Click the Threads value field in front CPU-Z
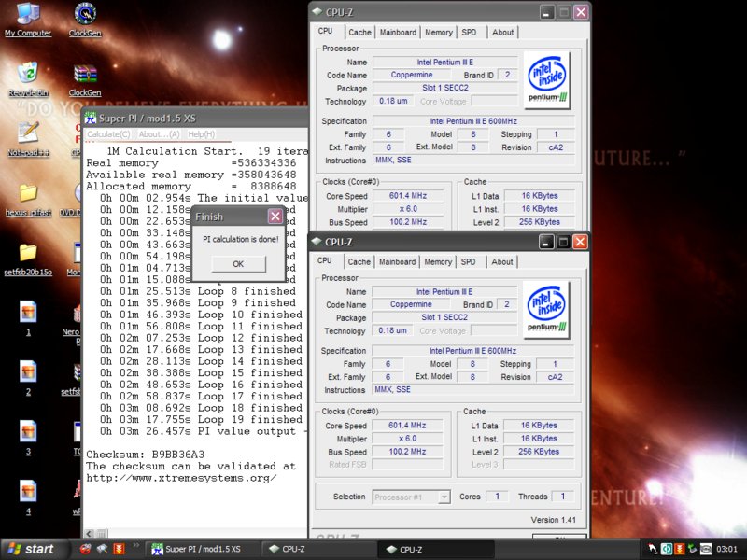The image size is (747, 560). (563, 497)
